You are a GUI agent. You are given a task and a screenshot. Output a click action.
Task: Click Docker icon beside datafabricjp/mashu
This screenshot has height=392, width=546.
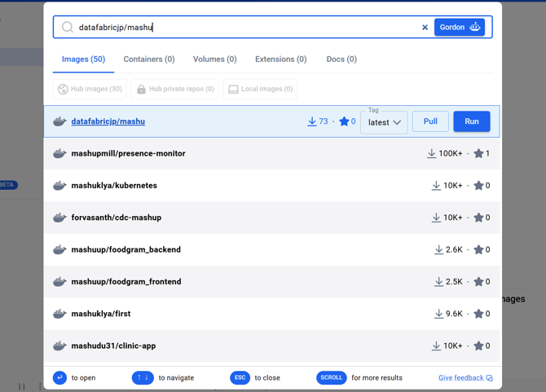tap(59, 121)
